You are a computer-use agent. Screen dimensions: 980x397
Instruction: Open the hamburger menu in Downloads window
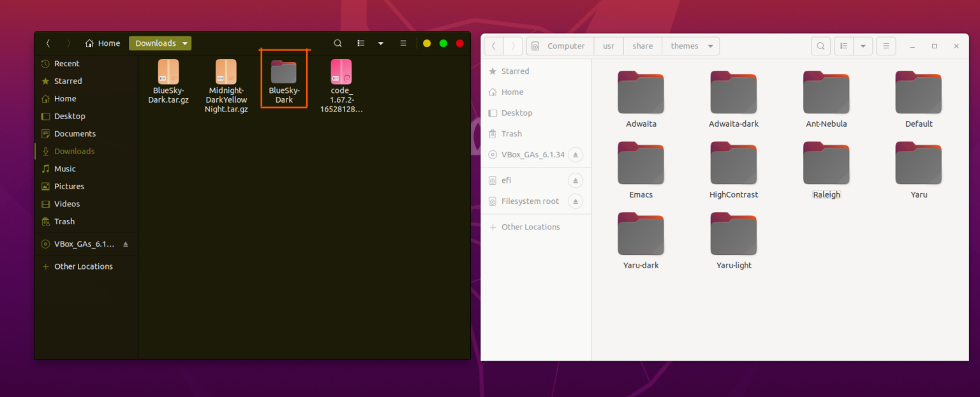click(x=403, y=43)
